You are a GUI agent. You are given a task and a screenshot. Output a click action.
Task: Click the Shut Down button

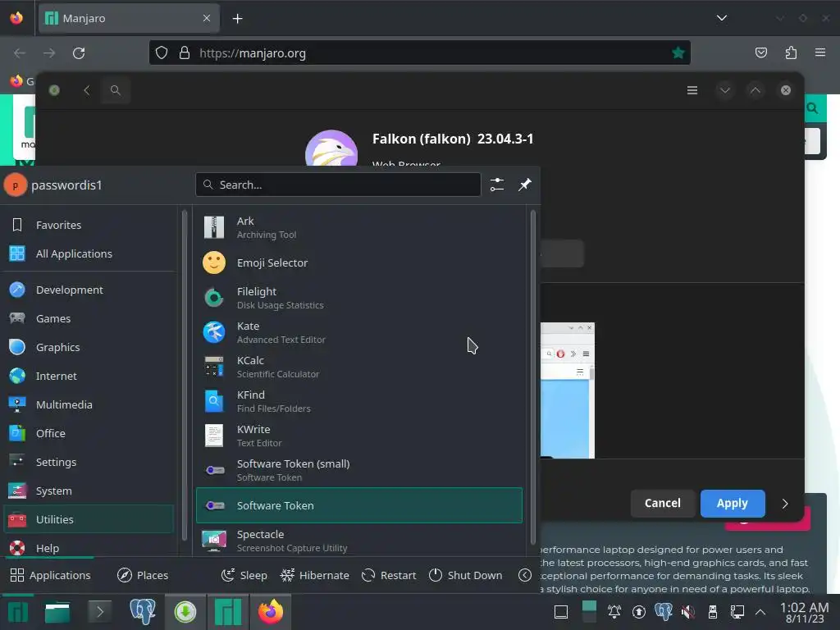[466, 575]
